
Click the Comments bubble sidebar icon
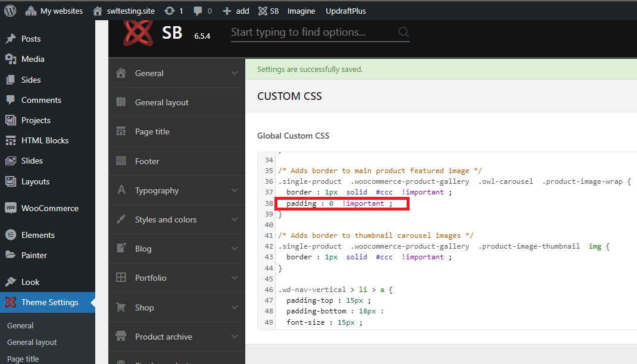tap(11, 100)
